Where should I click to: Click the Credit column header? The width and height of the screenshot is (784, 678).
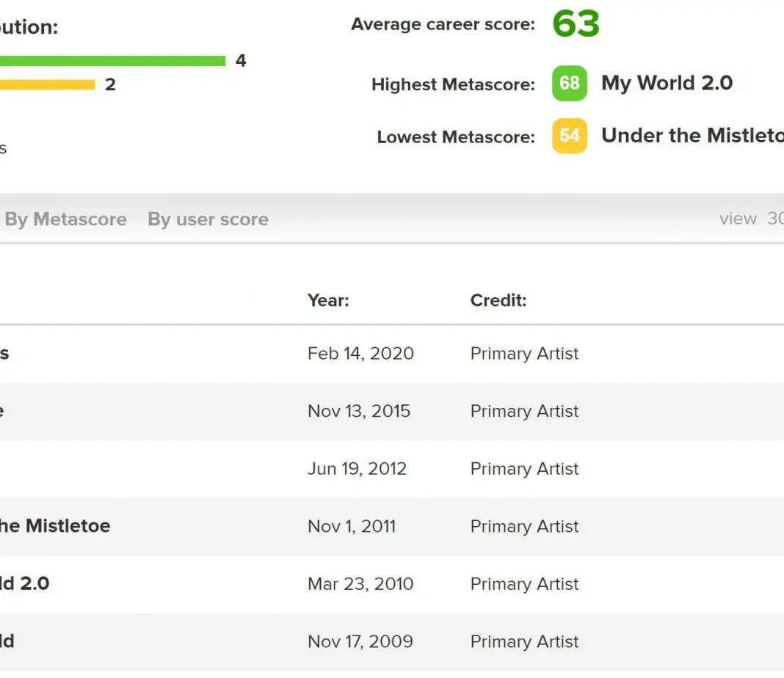[x=498, y=300]
